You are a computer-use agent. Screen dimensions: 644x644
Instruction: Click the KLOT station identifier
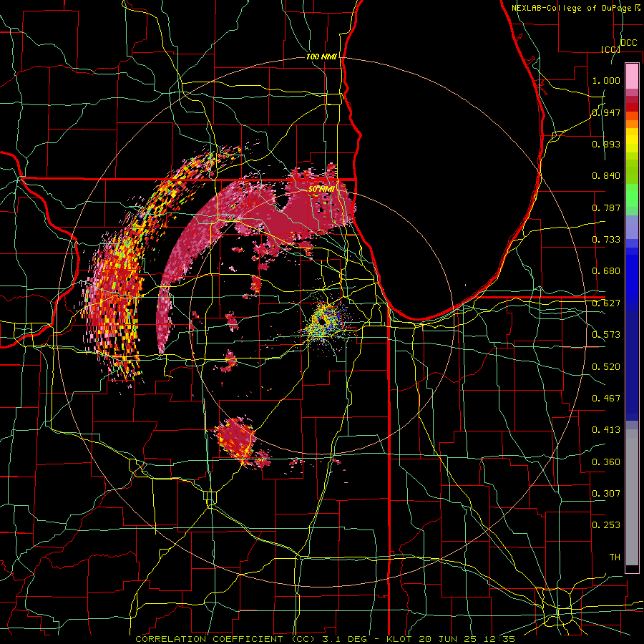[399, 639]
